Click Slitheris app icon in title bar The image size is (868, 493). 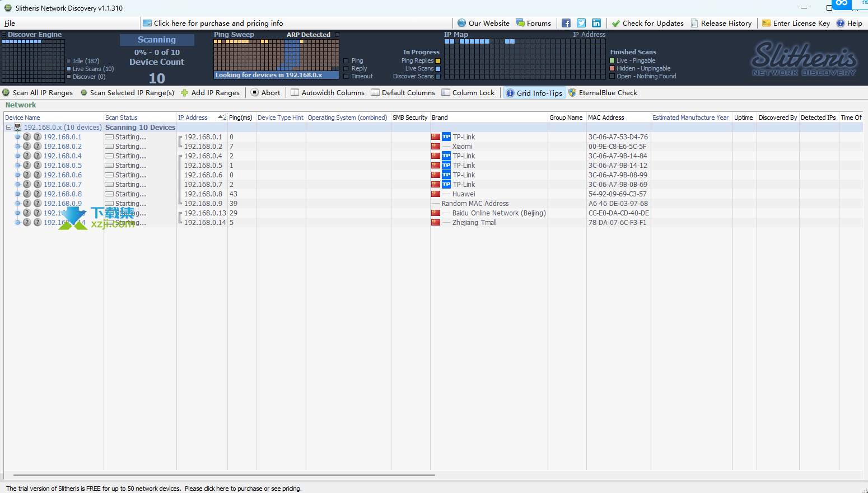(x=8, y=8)
